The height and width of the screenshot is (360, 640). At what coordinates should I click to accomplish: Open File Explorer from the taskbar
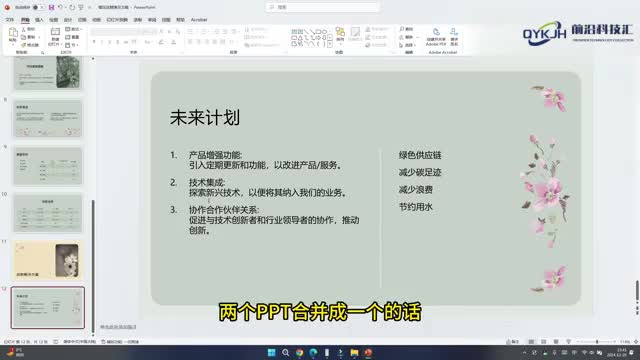point(354,353)
